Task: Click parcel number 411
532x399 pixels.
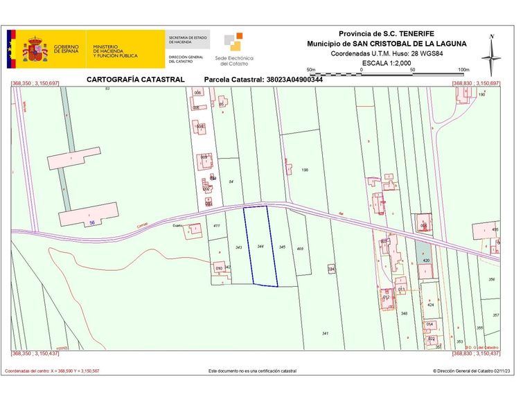Action: click(x=217, y=226)
